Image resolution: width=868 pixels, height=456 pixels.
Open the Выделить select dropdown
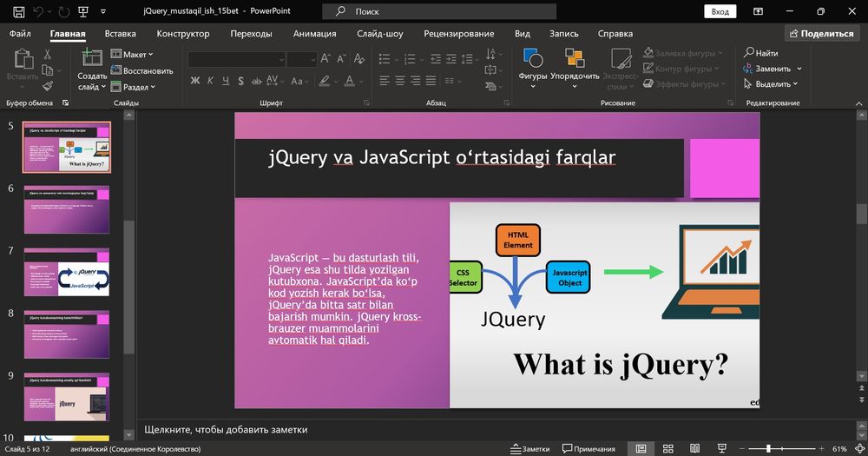[771, 84]
